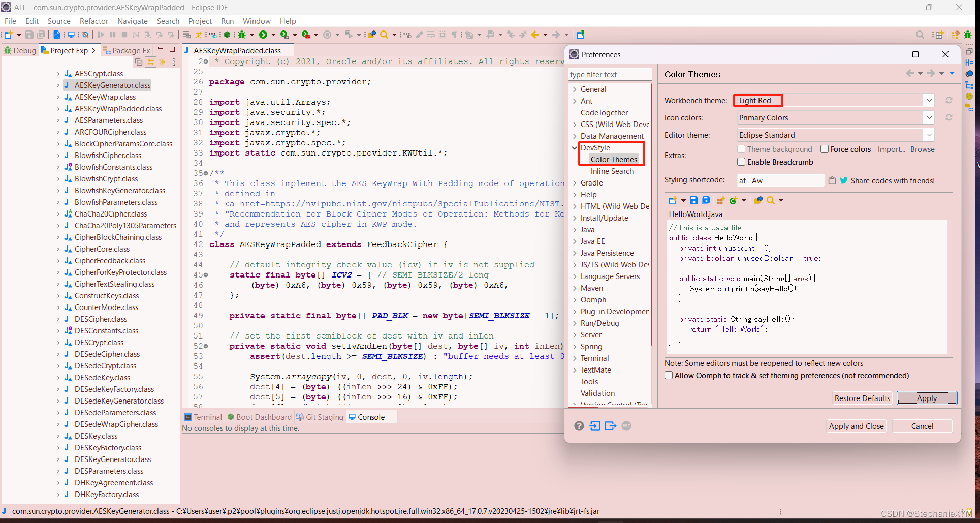Screen dimensions: 980x523
Task: Click the type filter text field
Action: point(610,74)
